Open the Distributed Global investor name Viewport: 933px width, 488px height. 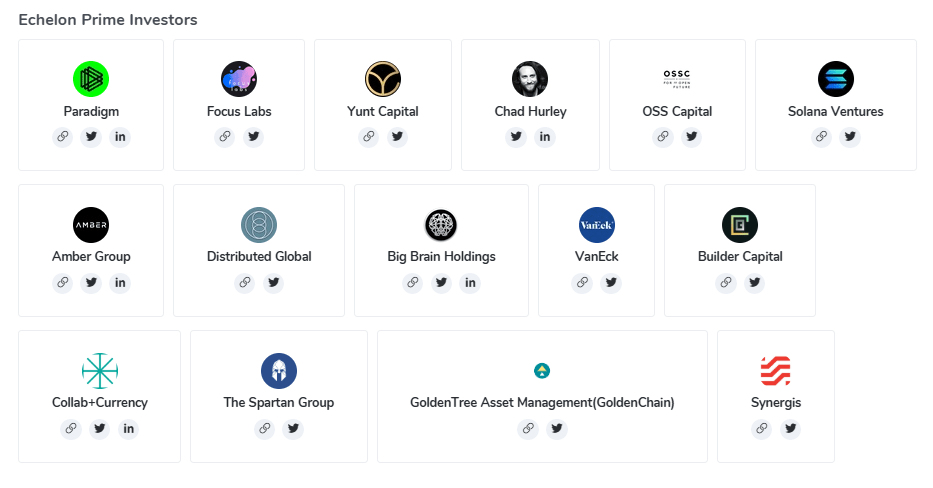click(x=259, y=257)
